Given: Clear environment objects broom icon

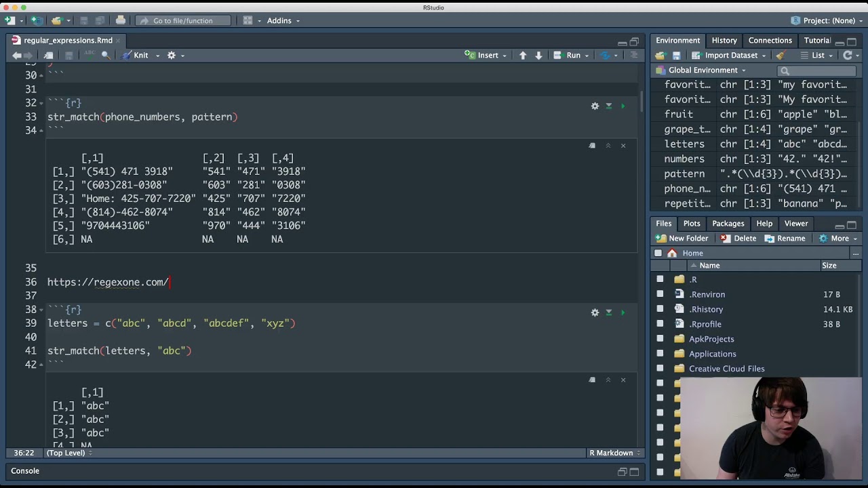Looking at the screenshot, I should coord(781,55).
